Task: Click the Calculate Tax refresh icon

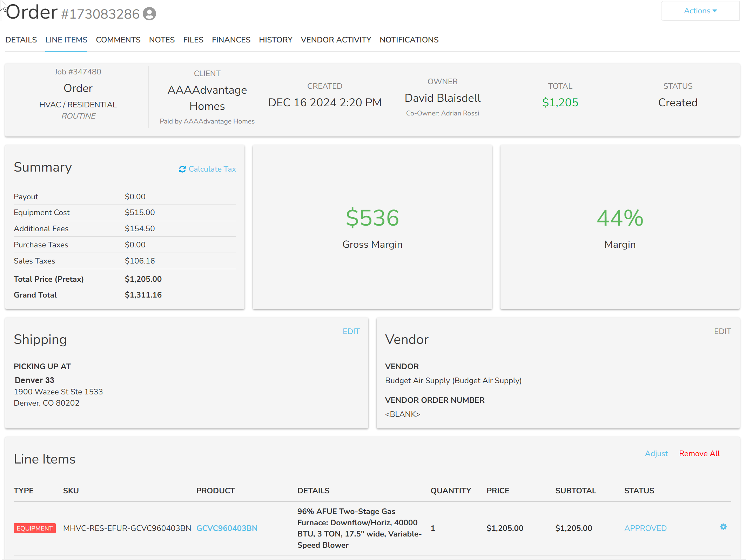Action: 182,169
